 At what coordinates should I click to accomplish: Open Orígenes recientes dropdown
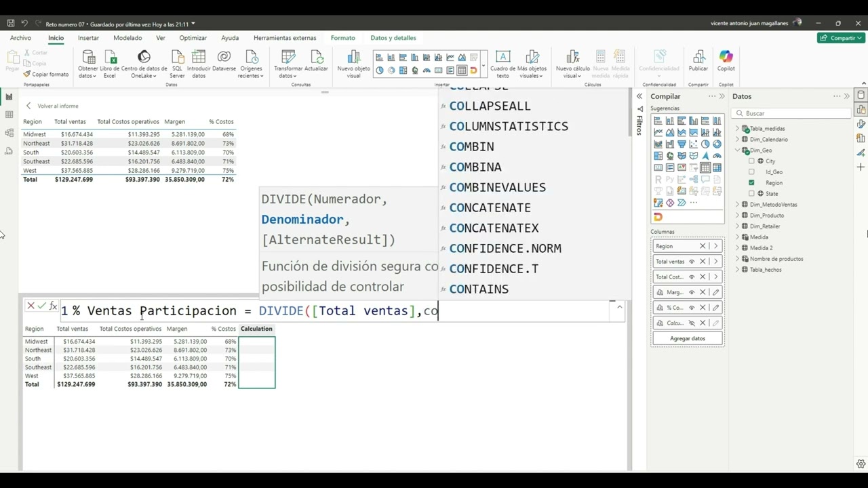(251, 65)
